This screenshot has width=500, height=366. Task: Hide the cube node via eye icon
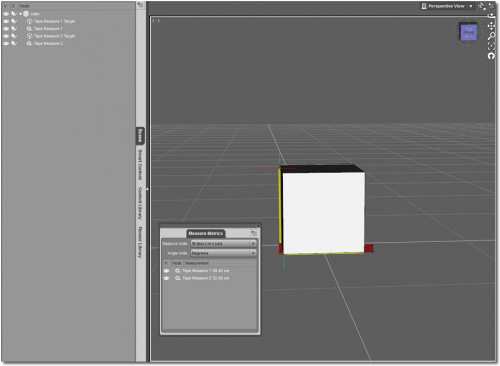tap(6, 14)
